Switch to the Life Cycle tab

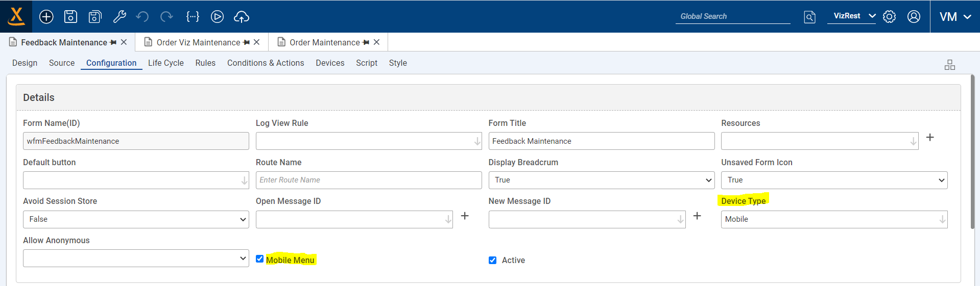166,63
